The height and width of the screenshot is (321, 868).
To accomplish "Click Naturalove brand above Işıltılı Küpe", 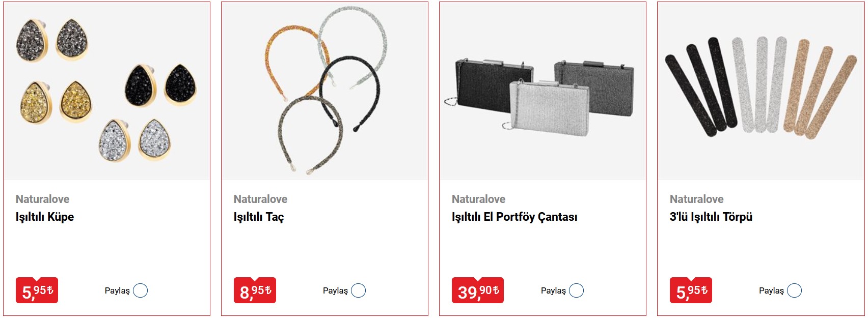I will click(42, 199).
